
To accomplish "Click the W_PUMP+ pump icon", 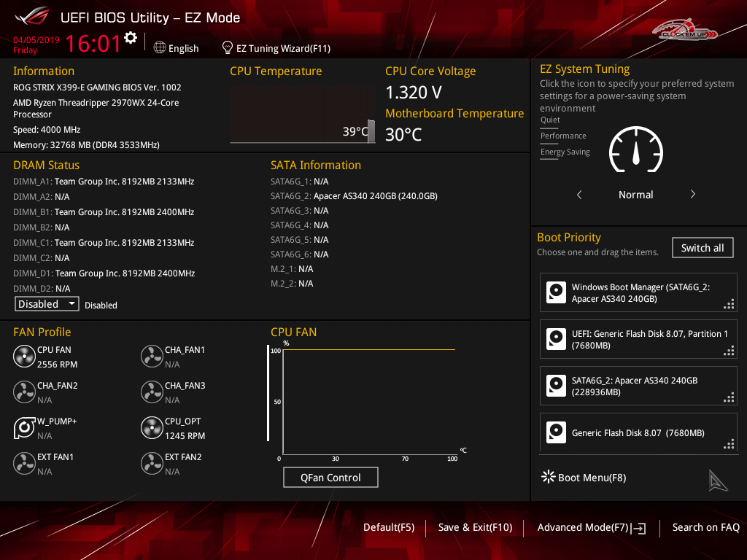I will click(24, 428).
